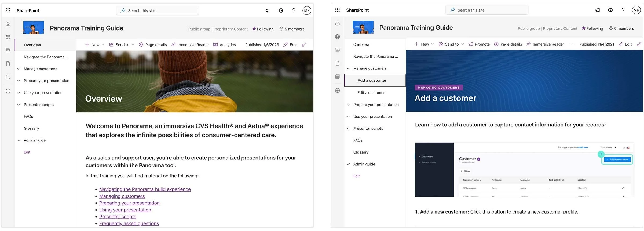Open Managing customers link
Image resolution: width=644 pixels, height=231 pixels.
click(x=122, y=196)
